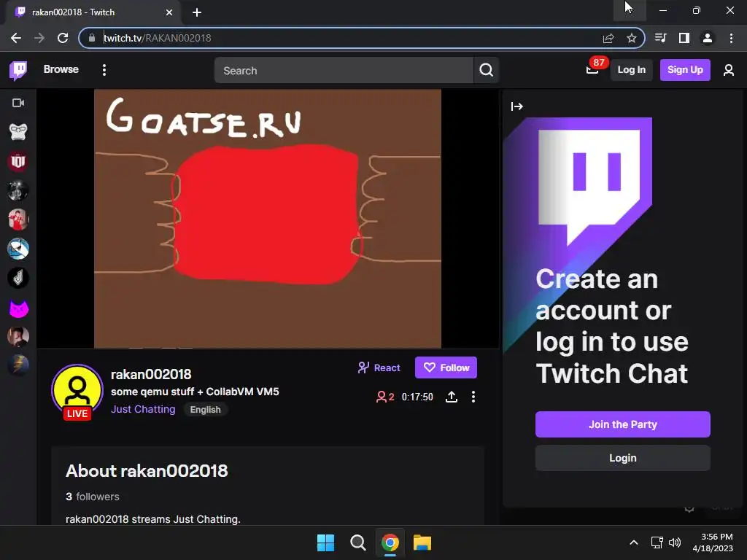The image size is (747, 560).
Task: Share this page icon in address bar
Action: [608, 38]
